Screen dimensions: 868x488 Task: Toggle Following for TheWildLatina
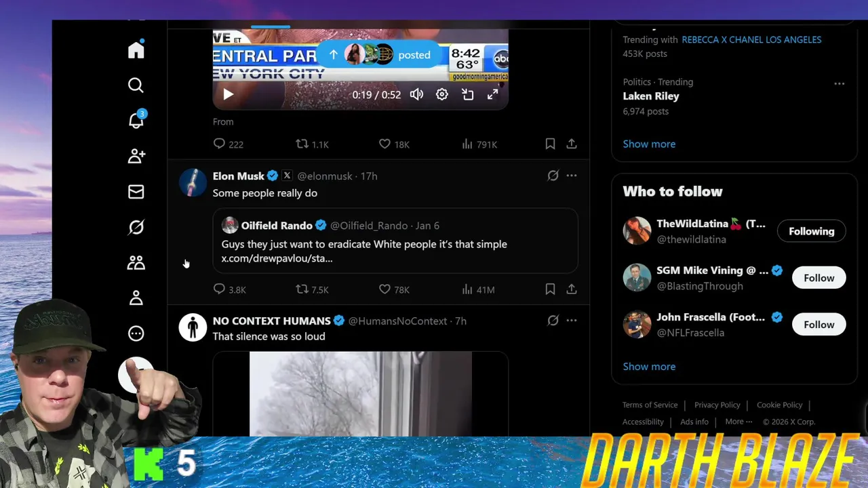(x=812, y=231)
